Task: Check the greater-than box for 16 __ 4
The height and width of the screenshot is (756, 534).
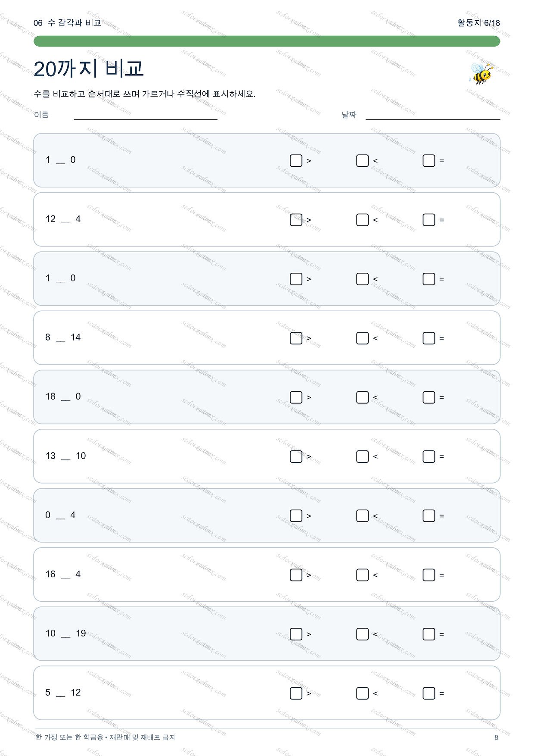Action: 296,575
